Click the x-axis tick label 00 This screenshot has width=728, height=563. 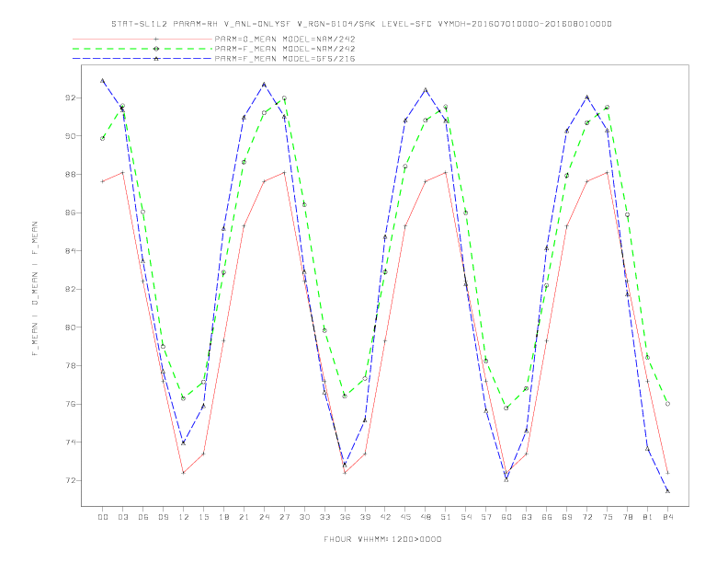103,517
